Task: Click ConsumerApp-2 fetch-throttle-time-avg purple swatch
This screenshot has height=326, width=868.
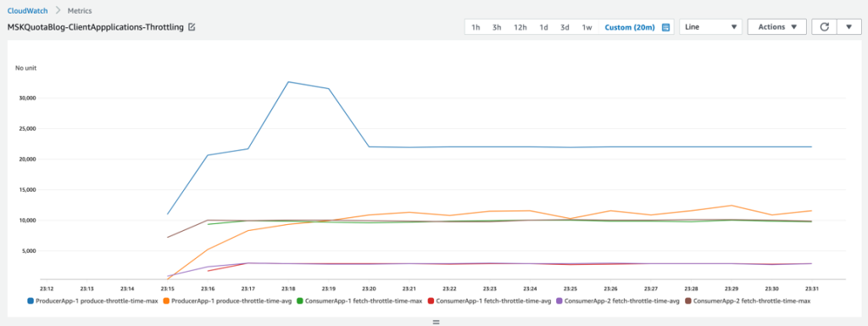Action: coord(559,301)
